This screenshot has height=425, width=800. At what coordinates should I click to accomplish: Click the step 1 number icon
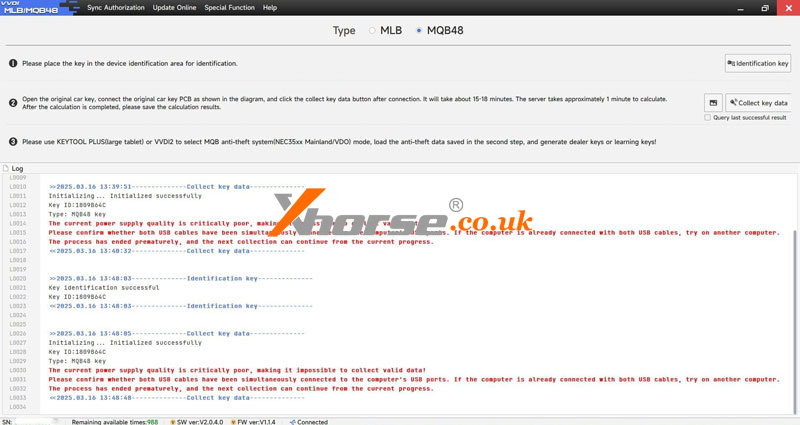(13, 63)
